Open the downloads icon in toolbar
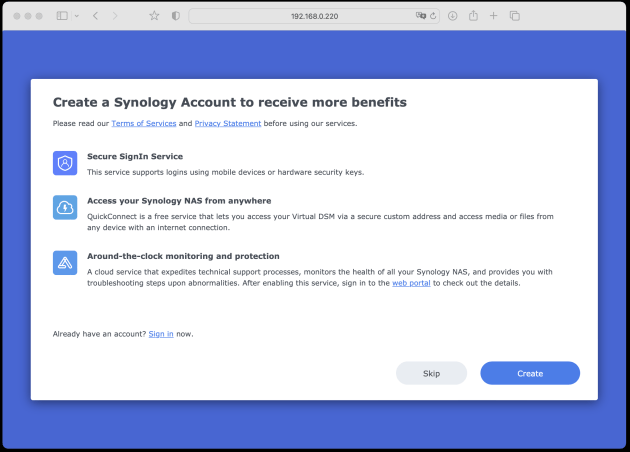The height and width of the screenshot is (452, 630). tap(452, 16)
